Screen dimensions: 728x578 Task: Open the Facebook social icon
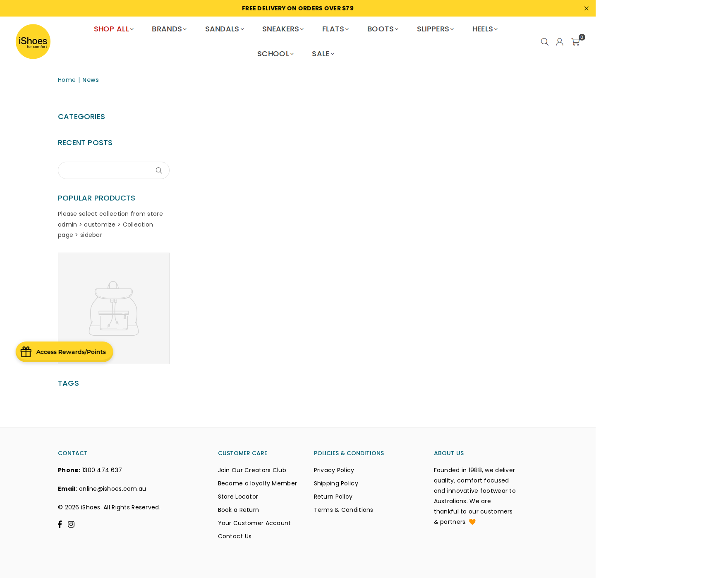tap(60, 524)
